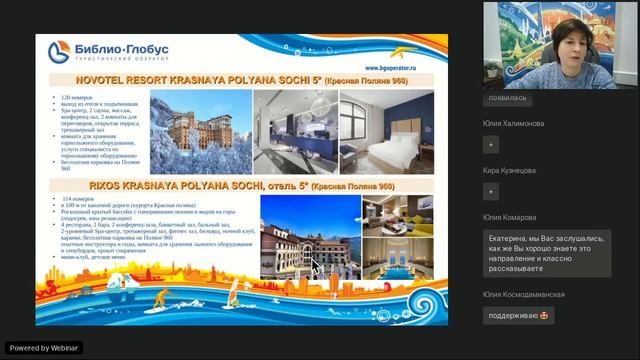Click the '+' message under Юлия Халимонова
Viewport: 640px width, 360px height.
(491, 145)
